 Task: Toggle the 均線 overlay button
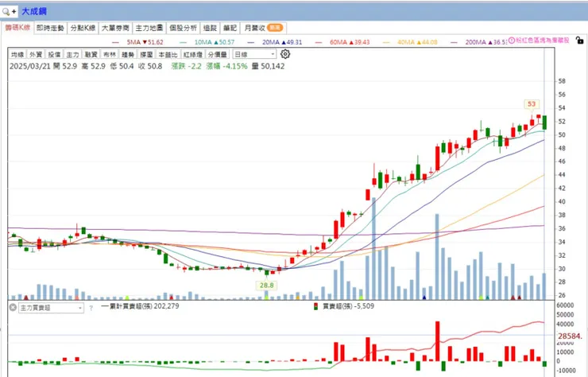pyautogui.click(x=17, y=54)
